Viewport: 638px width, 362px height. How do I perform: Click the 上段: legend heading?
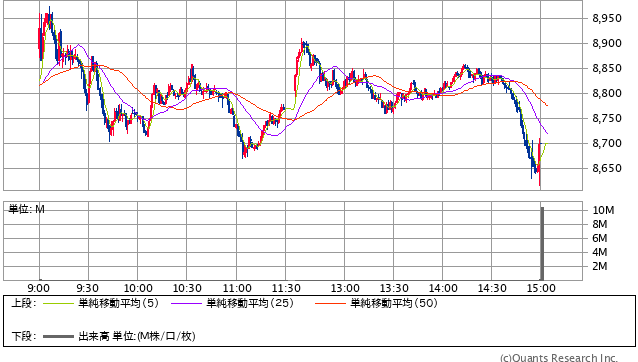click(24, 303)
